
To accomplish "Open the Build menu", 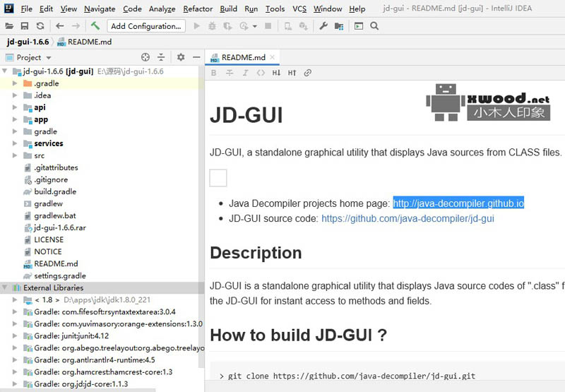I will [228, 8].
